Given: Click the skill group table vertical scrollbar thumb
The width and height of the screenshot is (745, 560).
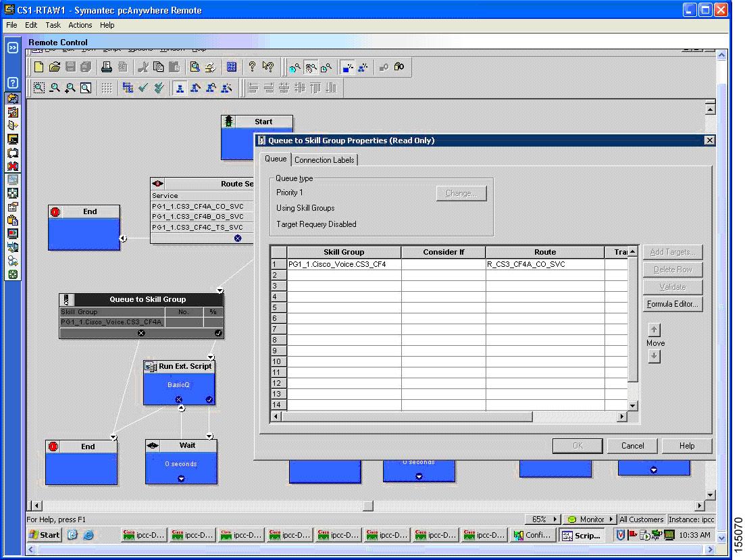Looking at the screenshot, I should (x=632, y=319).
